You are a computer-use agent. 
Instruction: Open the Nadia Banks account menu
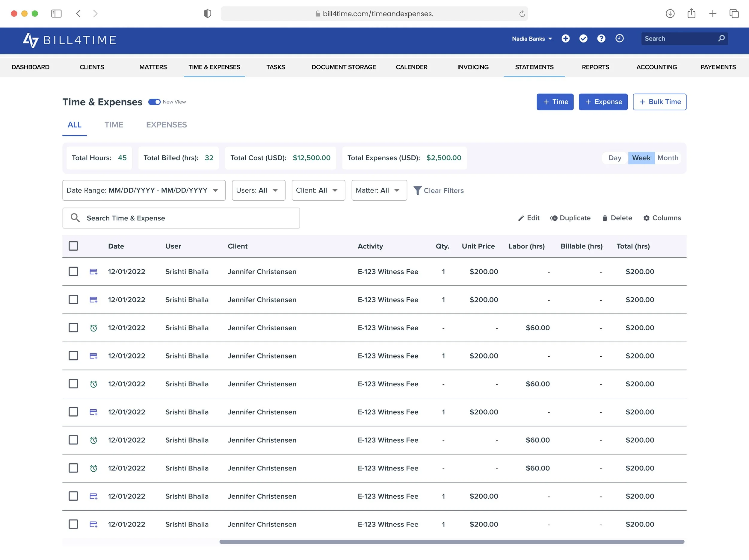click(x=531, y=39)
